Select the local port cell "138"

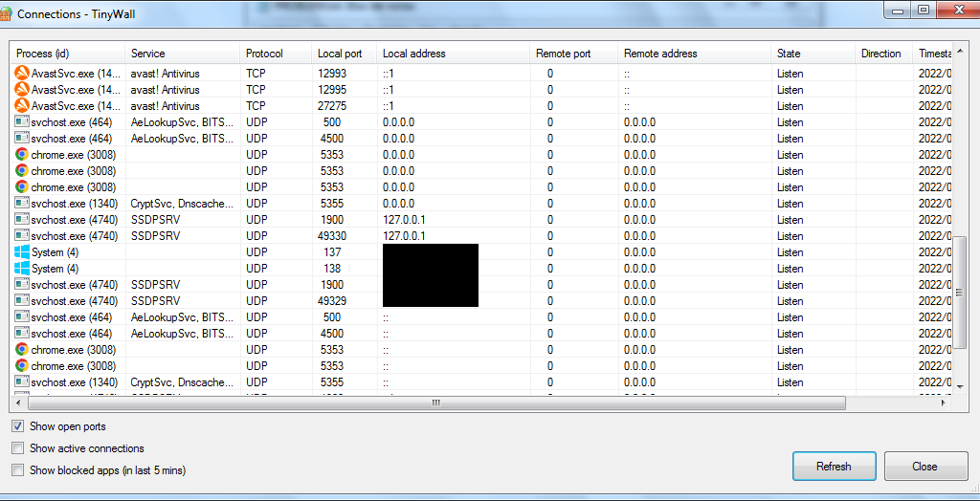[333, 268]
